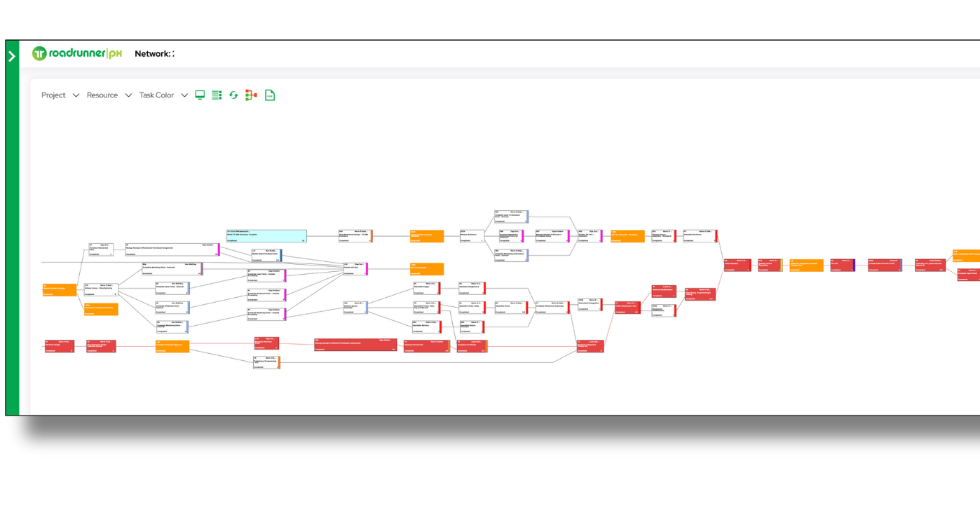
Task: Select the red Electrical Integration node
Action: tap(590, 346)
